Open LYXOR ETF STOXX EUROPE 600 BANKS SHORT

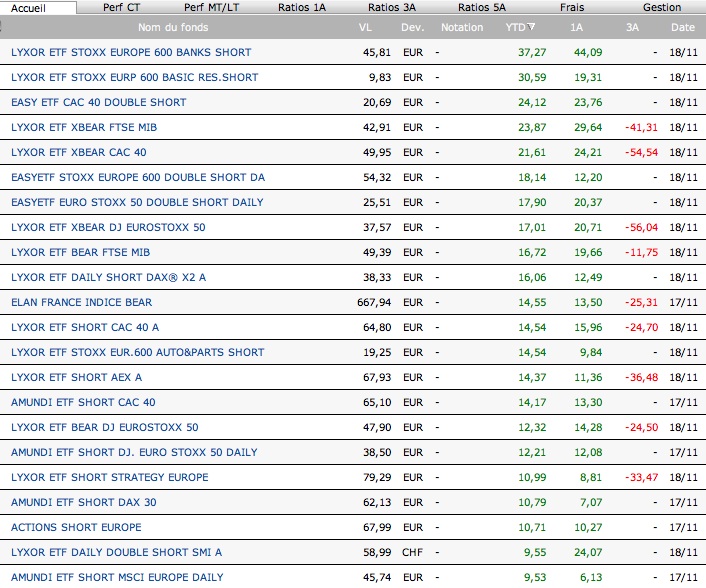(131, 52)
